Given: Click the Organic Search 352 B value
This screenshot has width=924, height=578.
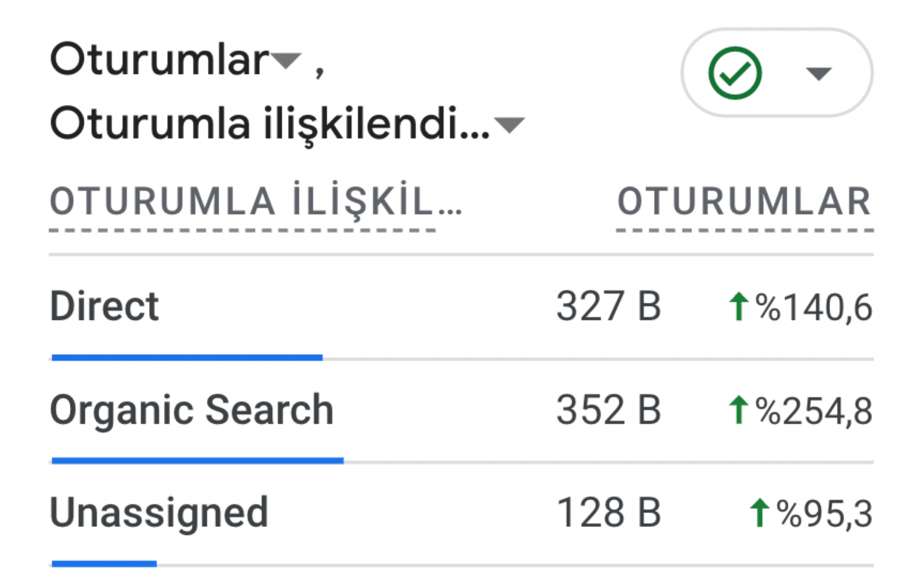Looking at the screenshot, I should pyautogui.click(x=608, y=410).
